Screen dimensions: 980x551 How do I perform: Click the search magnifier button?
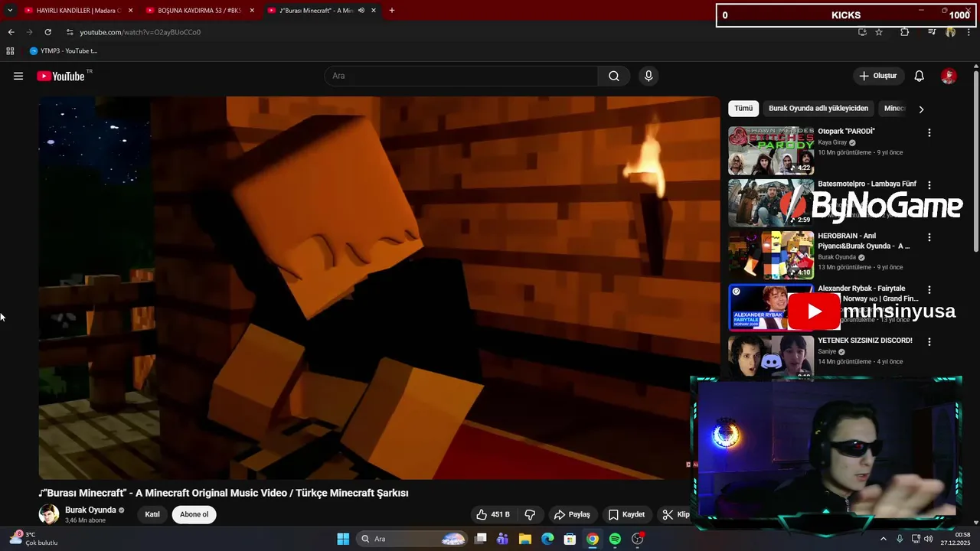click(614, 76)
